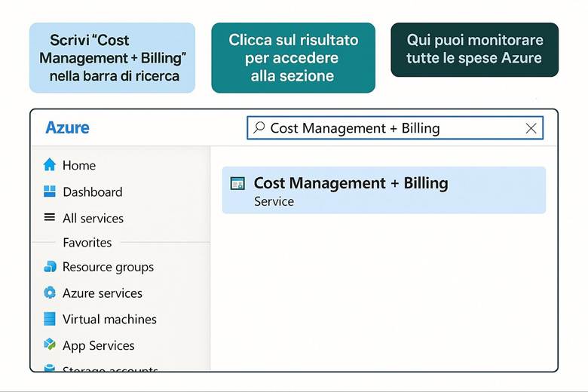Click the Dashboard tiles icon
The height and width of the screenshot is (392, 588).
tap(50, 191)
